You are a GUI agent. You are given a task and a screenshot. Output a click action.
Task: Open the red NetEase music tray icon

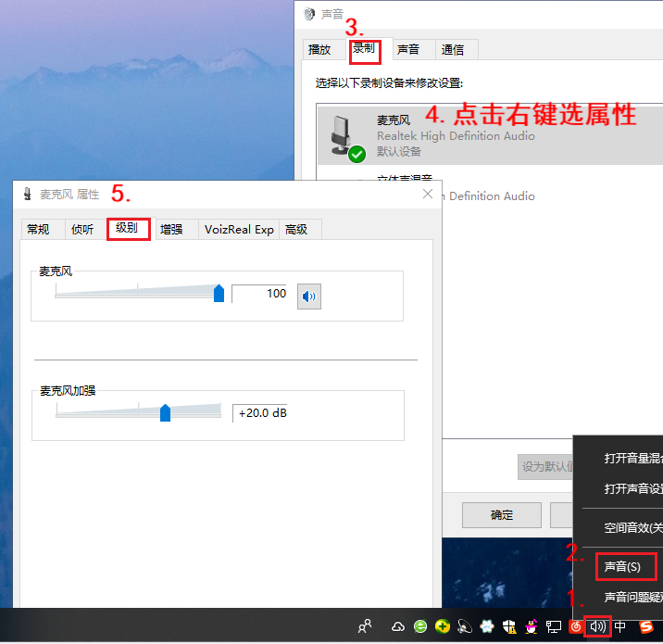(575, 626)
